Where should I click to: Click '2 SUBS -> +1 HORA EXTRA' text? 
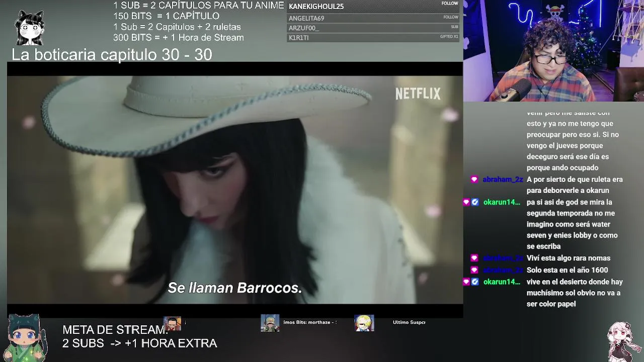[x=140, y=343]
